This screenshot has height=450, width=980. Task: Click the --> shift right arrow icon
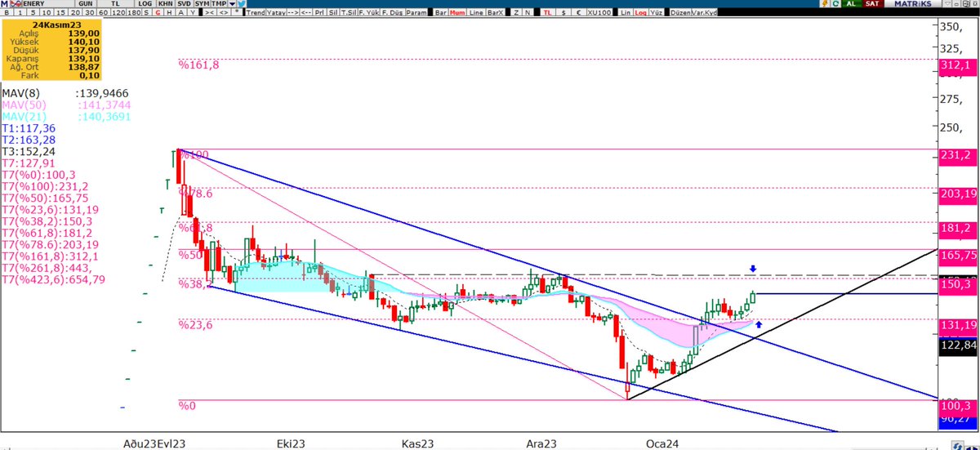(x=293, y=13)
